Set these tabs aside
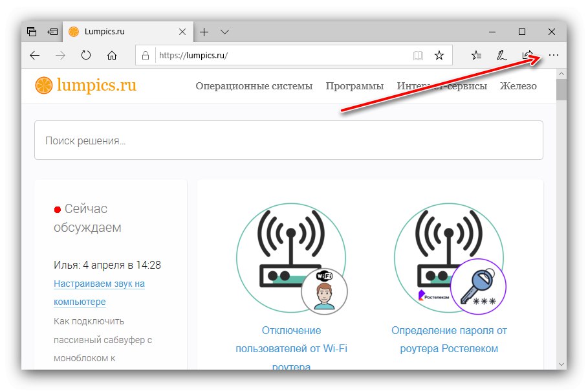Image resolution: width=588 pixels, height=391 pixels. coord(52,31)
